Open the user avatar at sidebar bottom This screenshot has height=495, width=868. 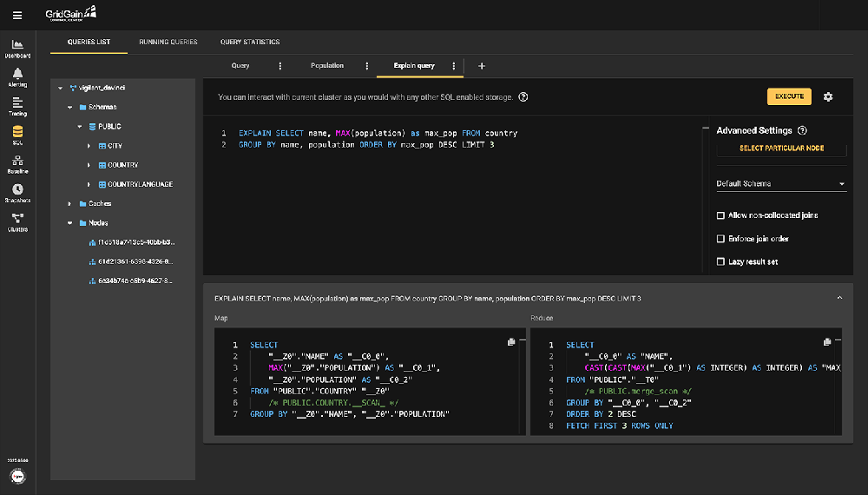click(17, 476)
